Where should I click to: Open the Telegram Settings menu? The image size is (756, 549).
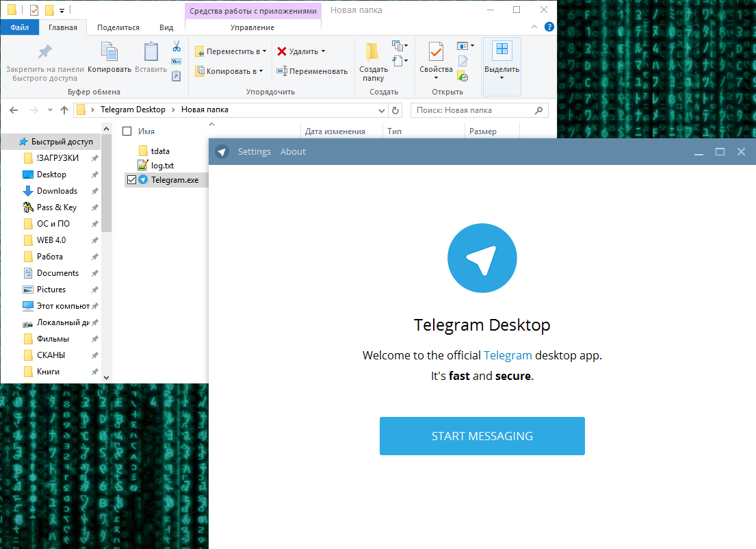pyautogui.click(x=254, y=152)
